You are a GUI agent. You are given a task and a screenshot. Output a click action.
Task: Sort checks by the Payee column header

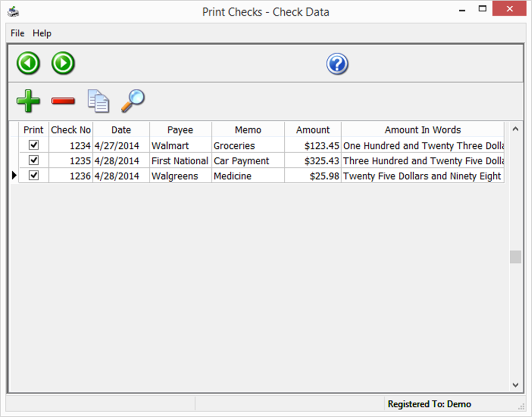(180, 129)
